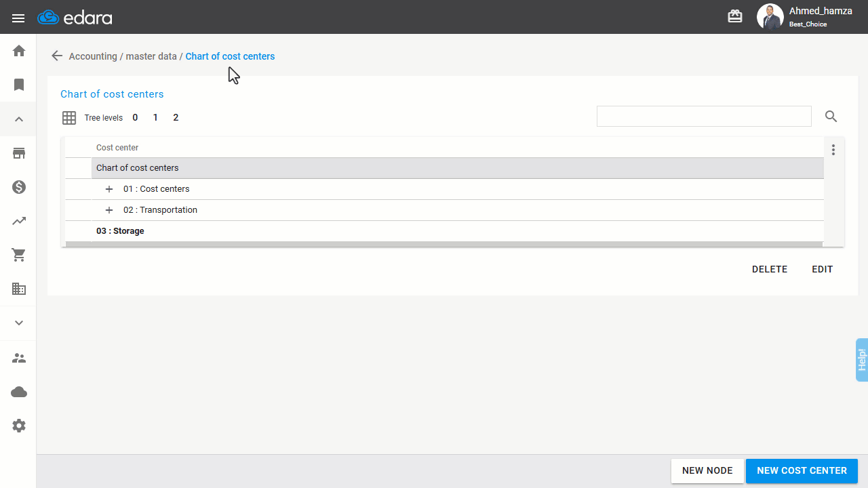Open the table three-dot options menu
Image resolution: width=868 pixels, height=488 pixels.
coord(833,150)
